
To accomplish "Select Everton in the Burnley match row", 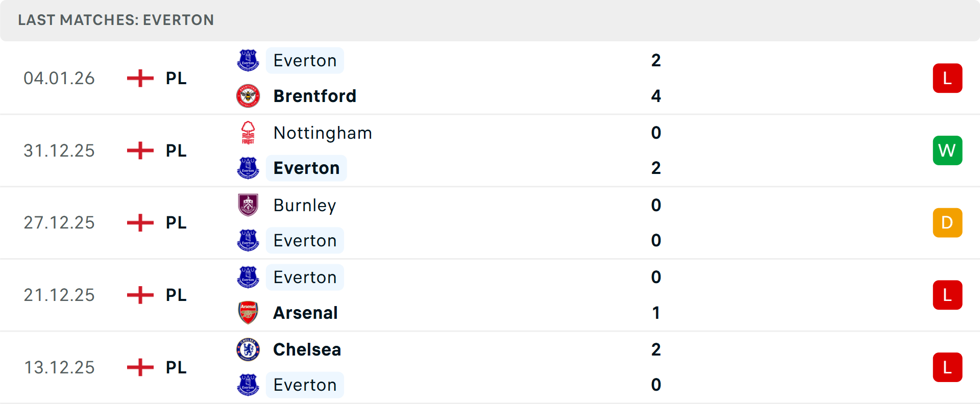I will click(305, 240).
